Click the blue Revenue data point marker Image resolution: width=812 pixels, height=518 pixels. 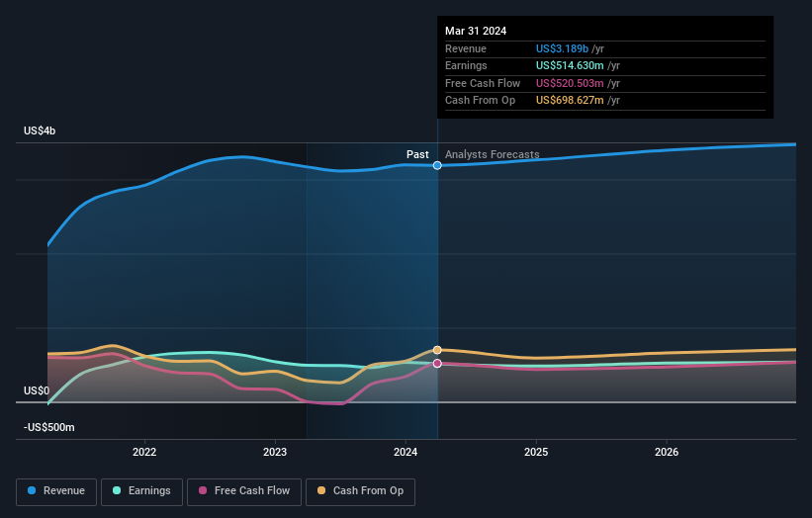[x=437, y=166]
